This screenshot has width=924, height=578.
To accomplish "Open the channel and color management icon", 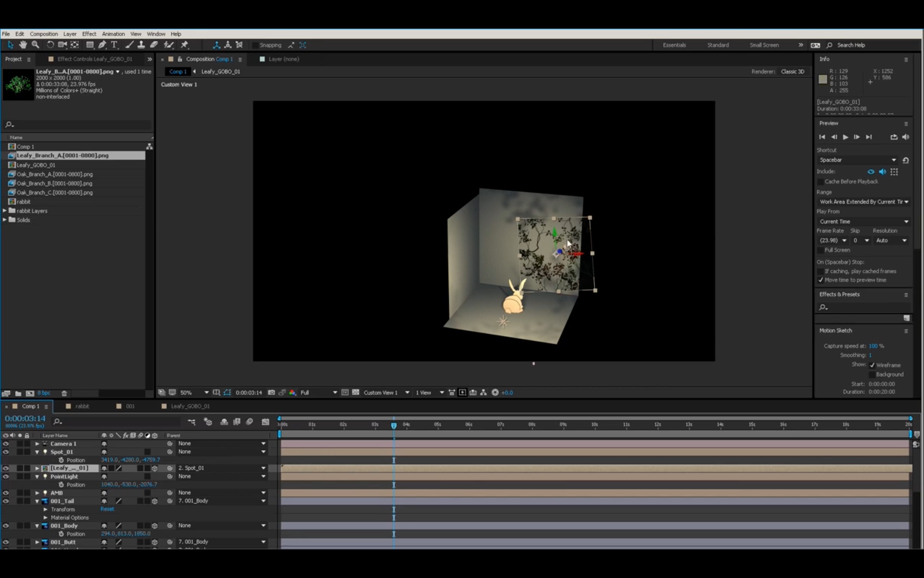I will point(293,392).
